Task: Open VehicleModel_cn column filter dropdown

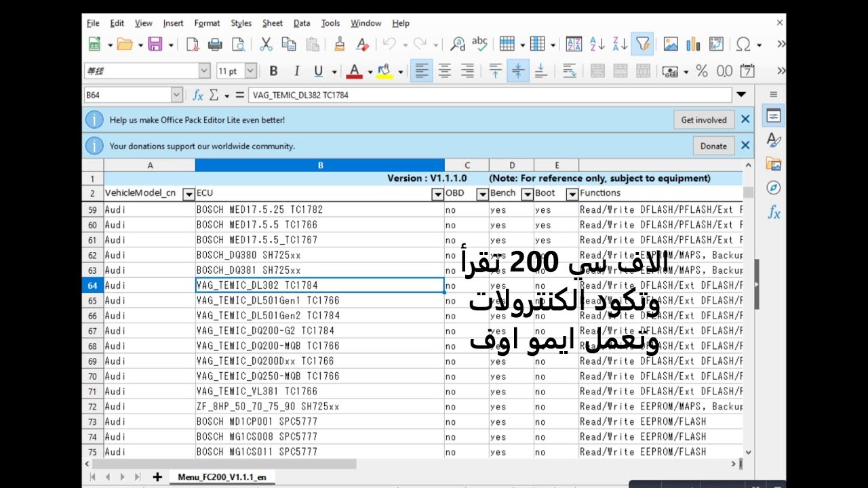Action: click(x=189, y=194)
